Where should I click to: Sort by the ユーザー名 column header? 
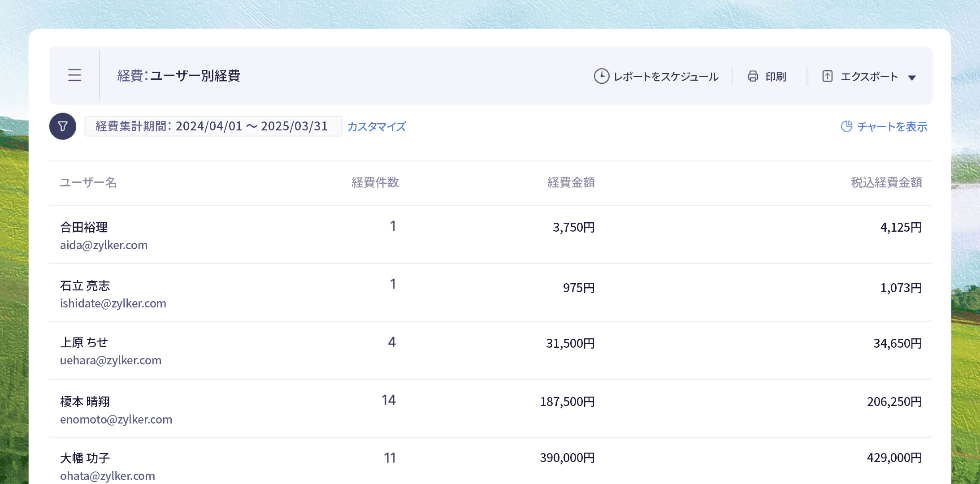pos(88,182)
